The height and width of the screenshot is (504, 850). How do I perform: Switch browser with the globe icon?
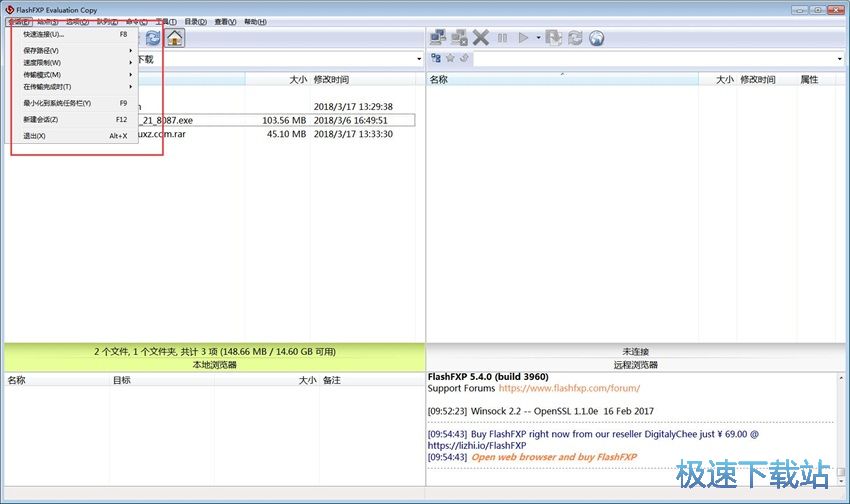596,37
